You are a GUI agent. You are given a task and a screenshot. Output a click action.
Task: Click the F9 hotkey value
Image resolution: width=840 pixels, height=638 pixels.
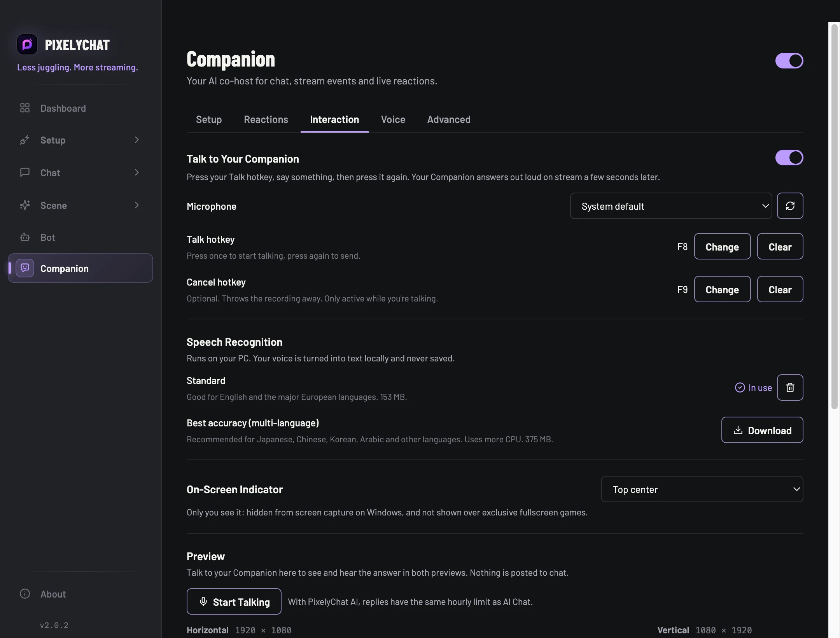tap(682, 289)
